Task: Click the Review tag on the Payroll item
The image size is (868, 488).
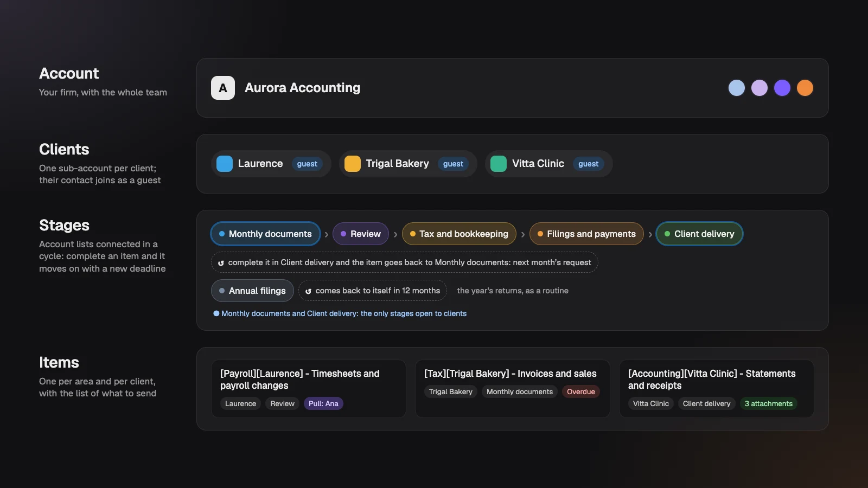Action: [282, 403]
